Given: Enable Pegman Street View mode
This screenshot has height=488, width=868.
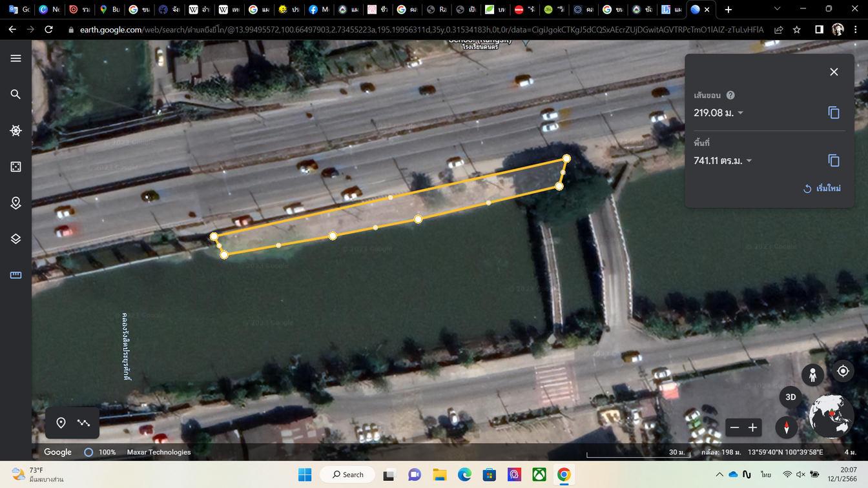Looking at the screenshot, I should [x=812, y=374].
